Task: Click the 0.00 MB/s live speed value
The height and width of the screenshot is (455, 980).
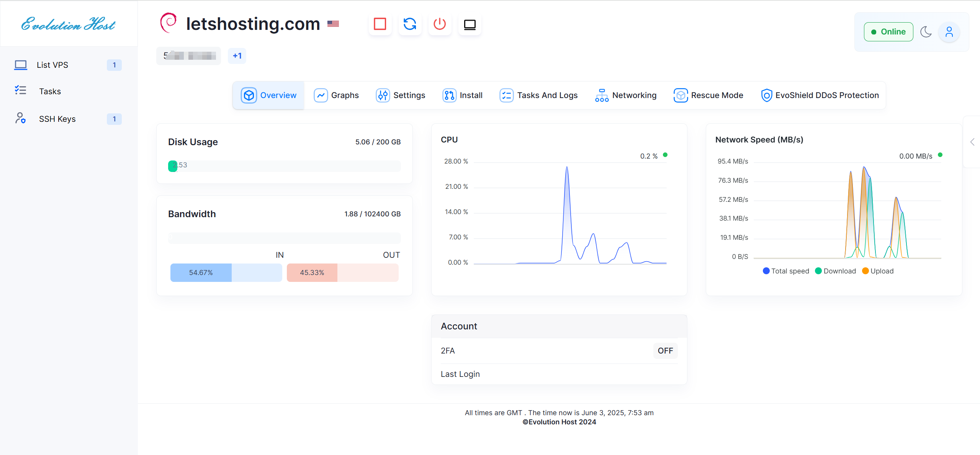Action: tap(916, 156)
